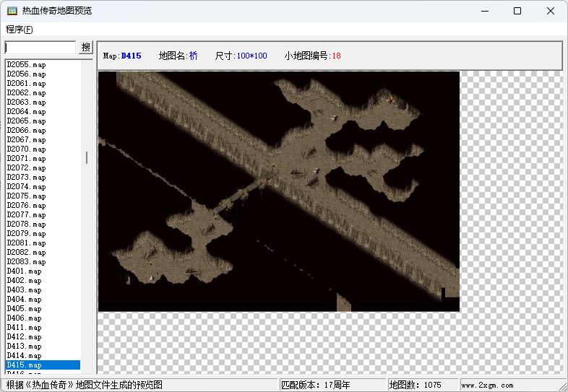Screen dimensions: 568x392
Task: Select D2075.map in the list
Action: tap(43, 196)
